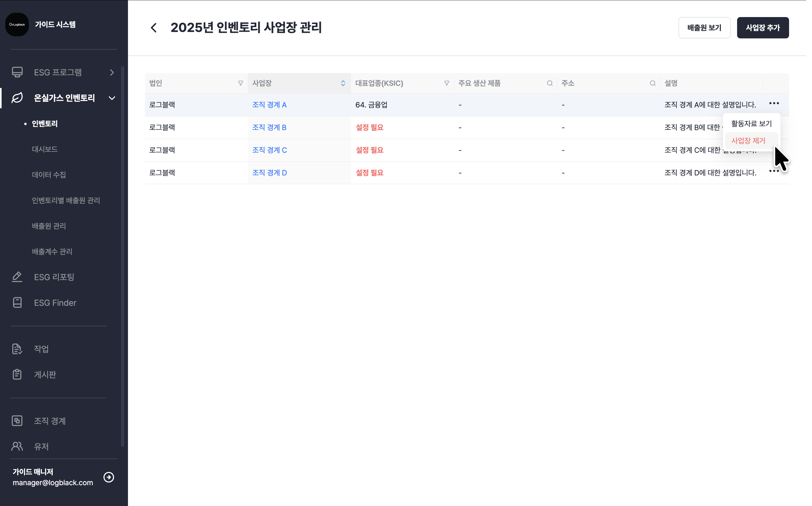Open the more options dots for 조직 경계 D
The width and height of the screenshot is (812, 506).
coord(774,171)
